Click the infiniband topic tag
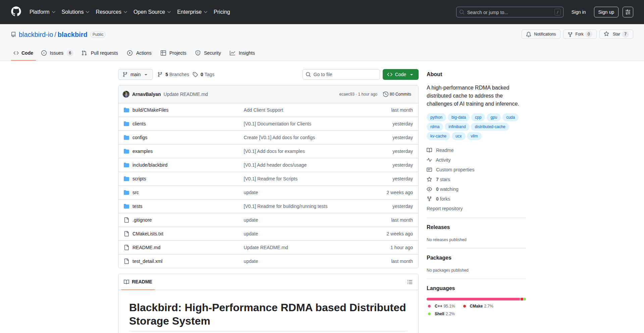Screen dimensions: 644x333 coord(457,127)
